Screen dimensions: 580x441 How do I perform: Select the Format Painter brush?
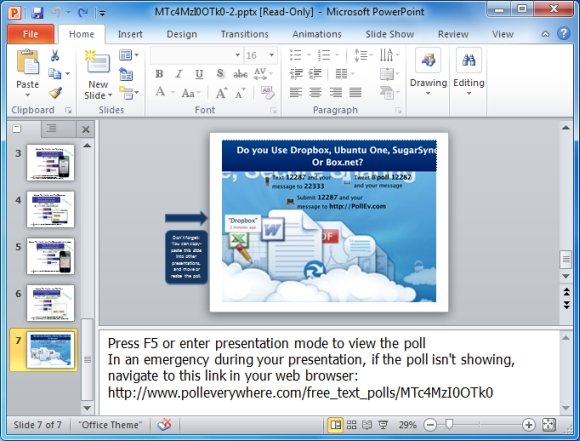[x=55, y=92]
